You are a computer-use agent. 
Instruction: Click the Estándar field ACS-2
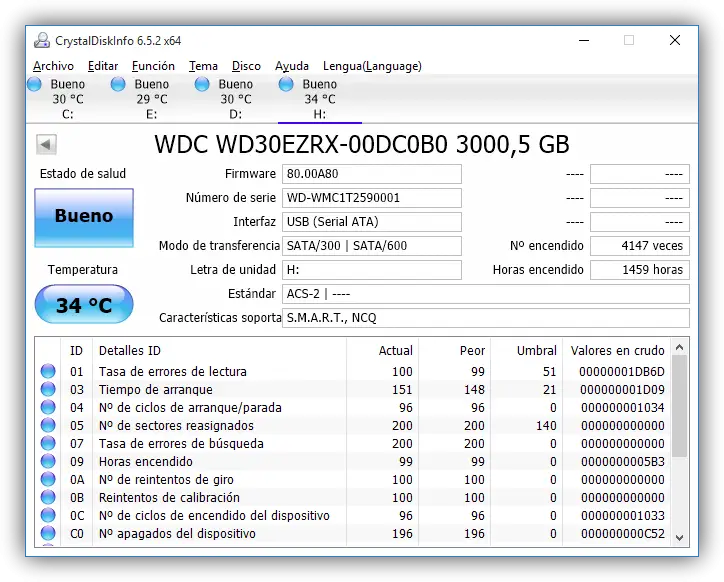(486, 294)
